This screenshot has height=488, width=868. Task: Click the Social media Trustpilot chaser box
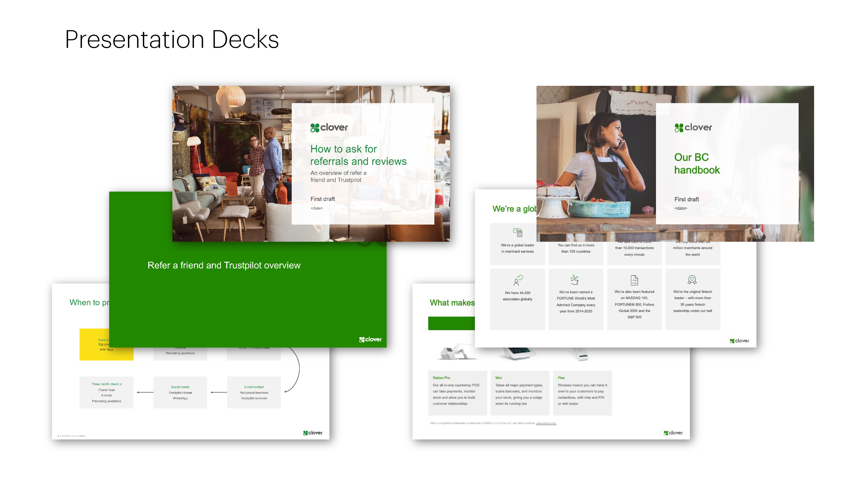point(180,392)
